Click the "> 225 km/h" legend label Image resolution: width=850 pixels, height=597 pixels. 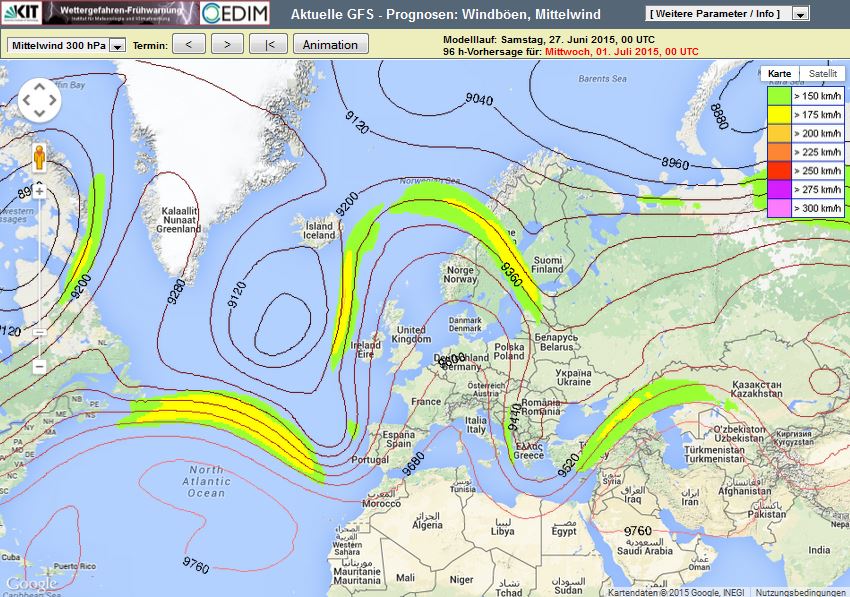pos(817,152)
